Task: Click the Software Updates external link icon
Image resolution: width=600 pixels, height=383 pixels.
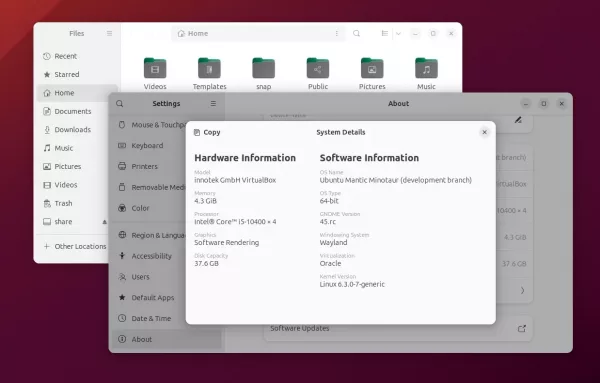Action: click(522, 329)
